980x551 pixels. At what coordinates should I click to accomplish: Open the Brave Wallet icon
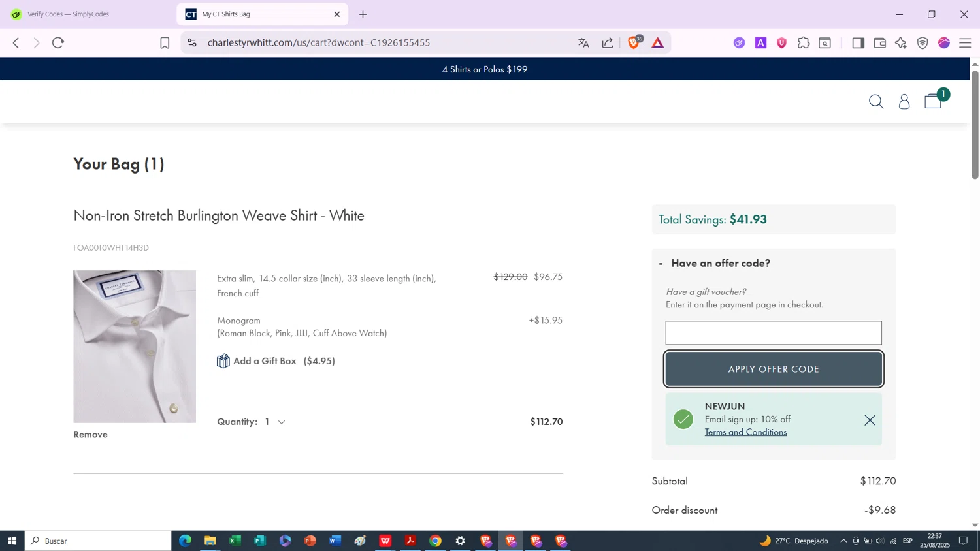880,43
